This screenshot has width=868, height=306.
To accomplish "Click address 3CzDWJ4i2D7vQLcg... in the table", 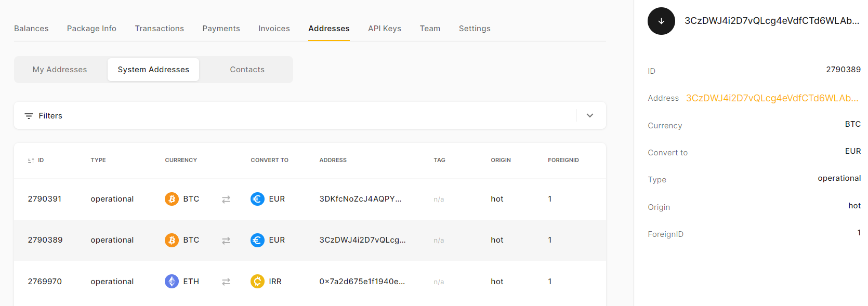I will [x=362, y=240].
